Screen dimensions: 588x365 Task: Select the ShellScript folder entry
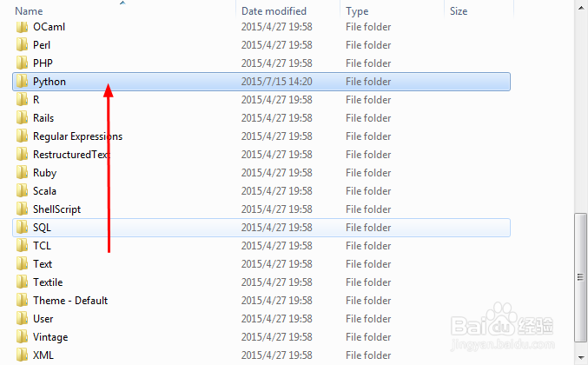click(x=261, y=209)
